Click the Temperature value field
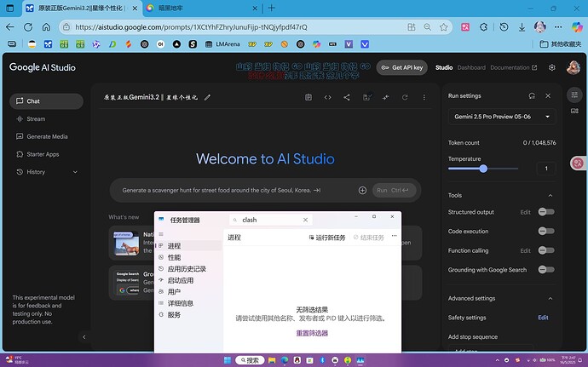This screenshot has width=588, height=367. point(546,169)
